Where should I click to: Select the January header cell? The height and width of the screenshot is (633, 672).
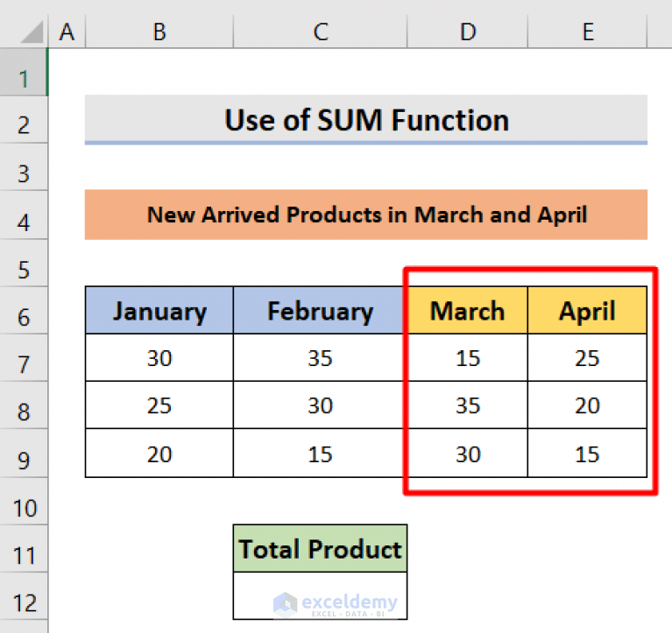click(159, 310)
